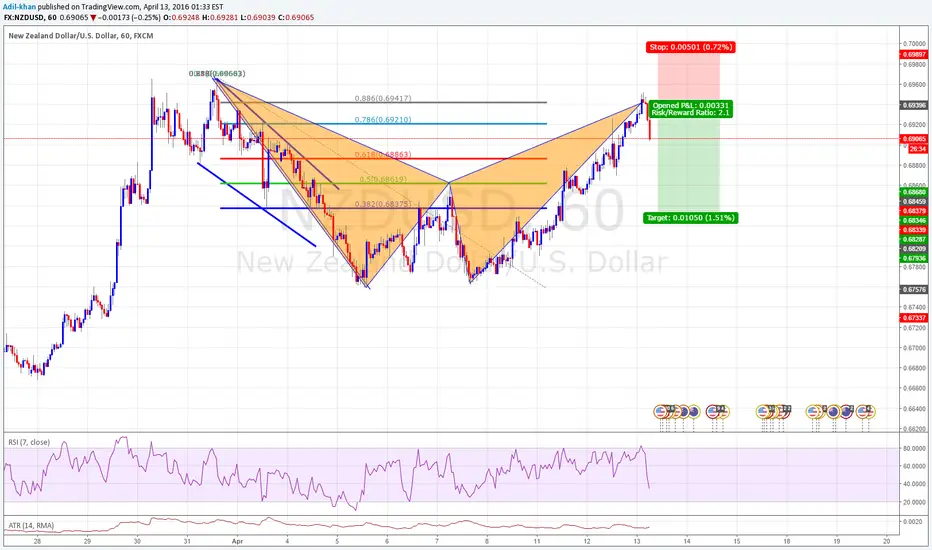The height and width of the screenshot is (550, 932).
Task: Select the Opened P&L / Risk/Reward Ratio 2.1 label
Action: pos(690,109)
